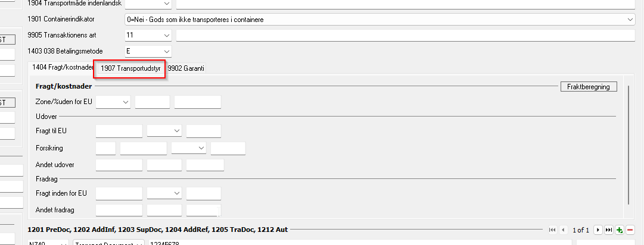Screen dimensions: 644x245
Task: Click the Fragt/kostnader panel vertical scrollbar
Action: click(629, 149)
